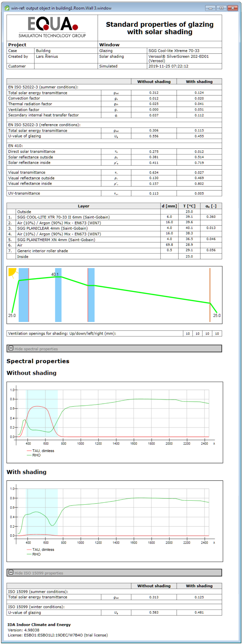Select the second ventilation opening value (down)

pyautogui.click(x=197, y=334)
